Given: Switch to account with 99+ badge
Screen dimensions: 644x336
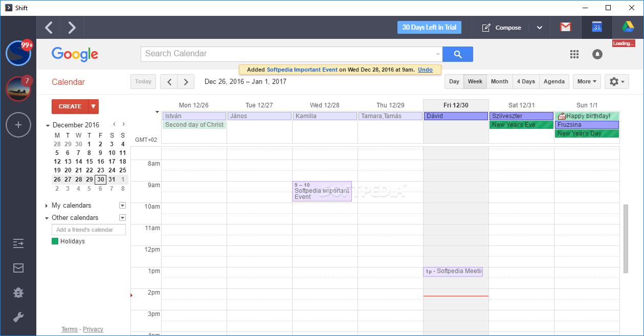Looking at the screenshot, I should 18,53.
